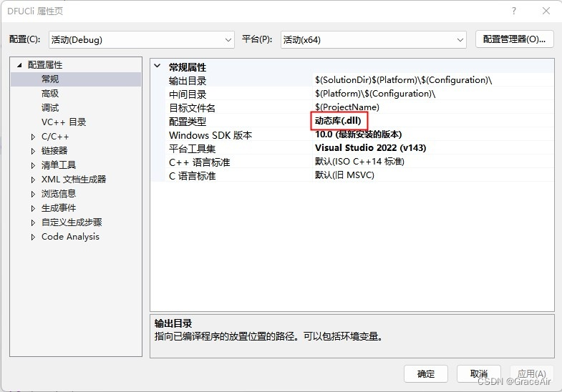Expand the C/C++ tree node arrow
This screenshot has width=562, height=392.
tap(33, 137)
